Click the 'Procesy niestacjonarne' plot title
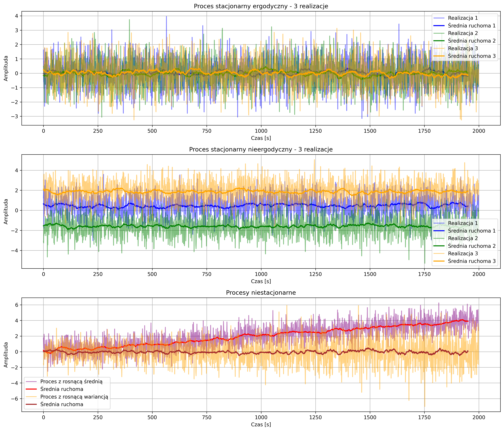The width and height of the screenshot is (504, 431). [x=261, y=293]
